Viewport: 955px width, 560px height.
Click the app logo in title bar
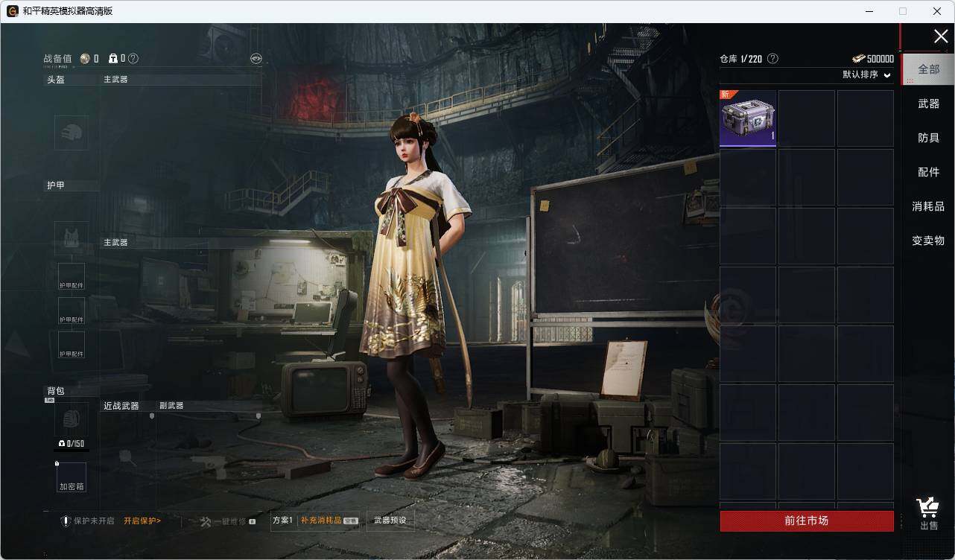(13, 11)
